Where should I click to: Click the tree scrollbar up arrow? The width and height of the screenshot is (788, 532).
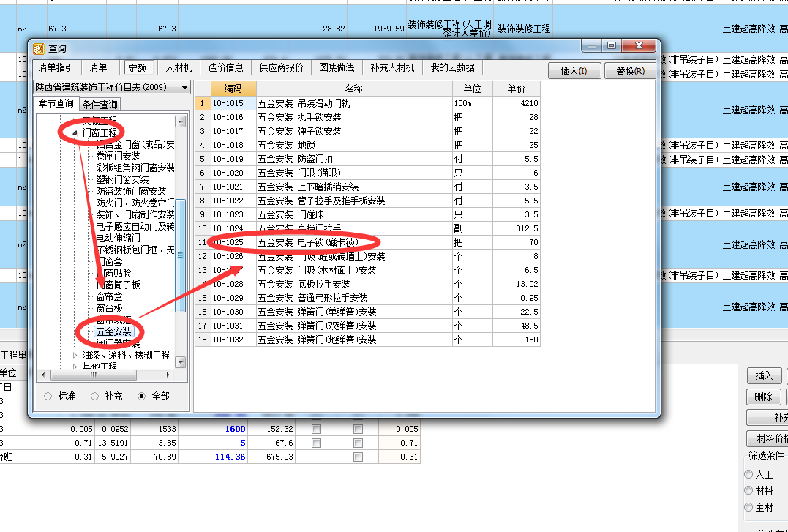(x=181, y=121)
